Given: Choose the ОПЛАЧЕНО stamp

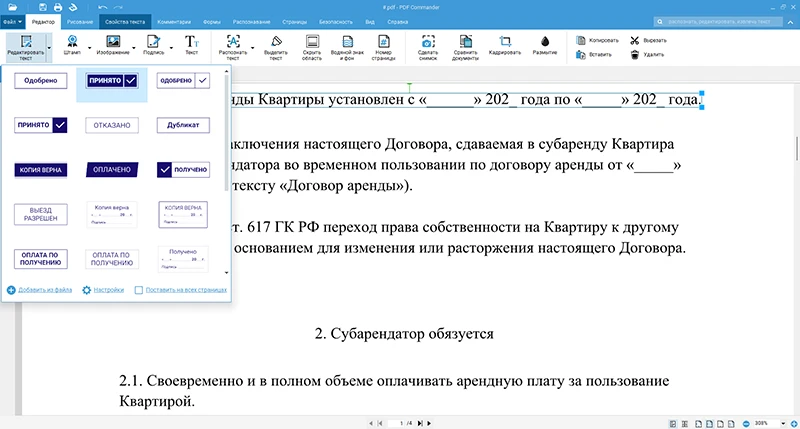Looking at the screenshot, I should (112, 170).
